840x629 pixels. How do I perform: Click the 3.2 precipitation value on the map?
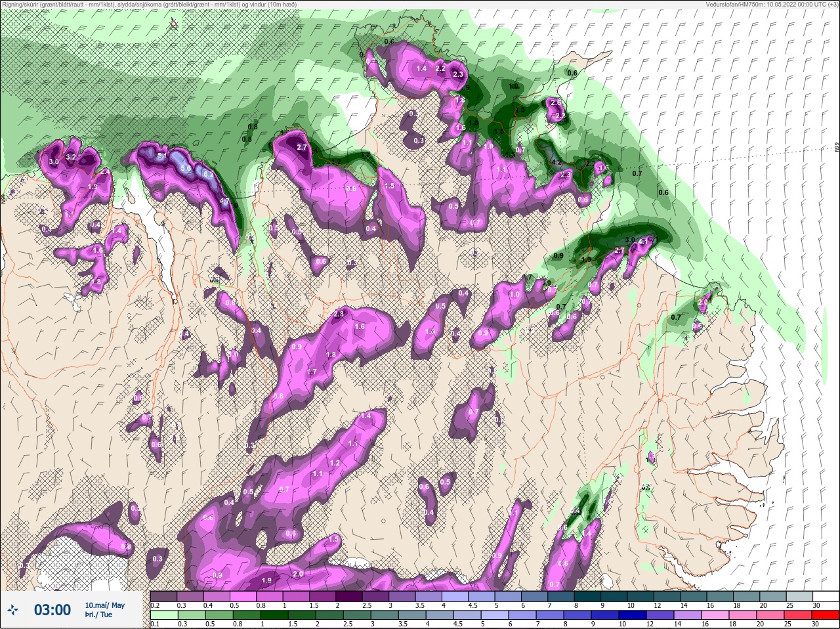click(72, 157)
